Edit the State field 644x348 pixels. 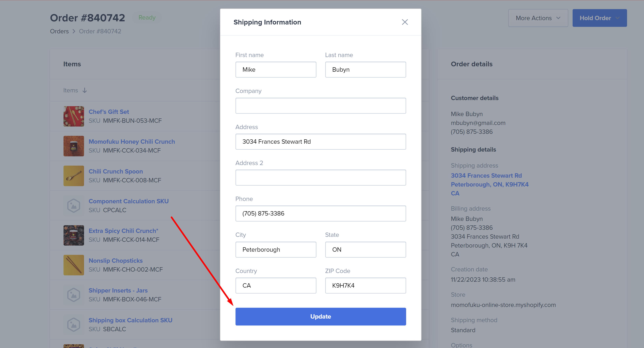click(365, 250)
